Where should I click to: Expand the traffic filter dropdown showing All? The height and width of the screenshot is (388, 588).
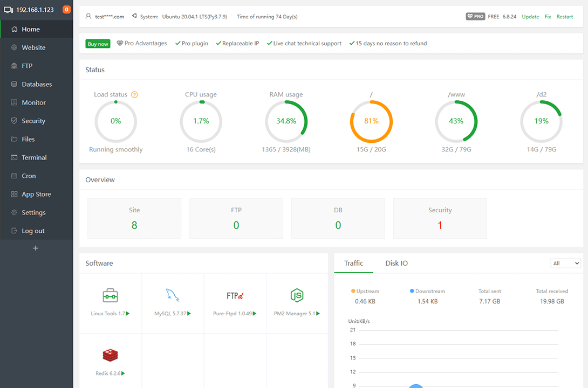(x=565, y=263)
